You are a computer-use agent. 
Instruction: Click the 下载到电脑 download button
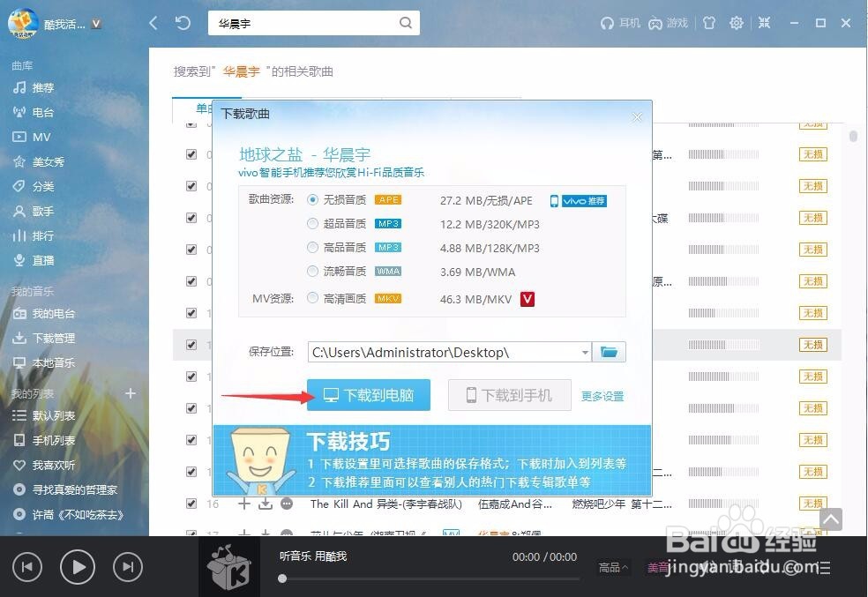tap(368, 395)
